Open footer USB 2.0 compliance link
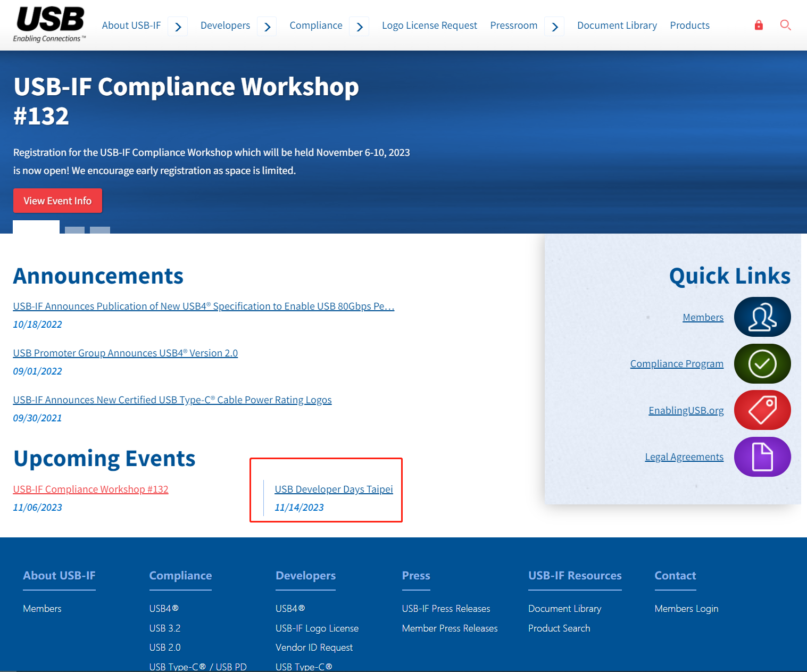 coord(165,648)
